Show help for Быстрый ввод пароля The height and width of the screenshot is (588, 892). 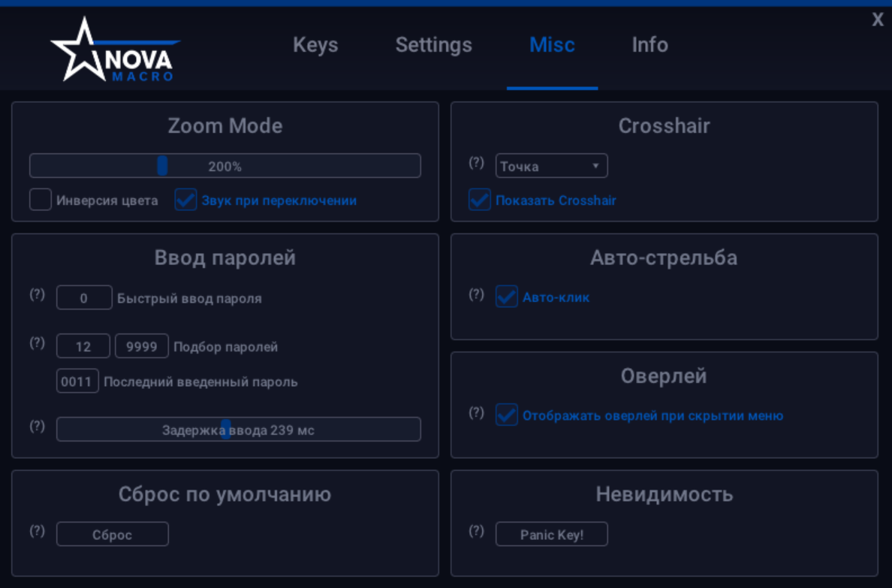37,294
